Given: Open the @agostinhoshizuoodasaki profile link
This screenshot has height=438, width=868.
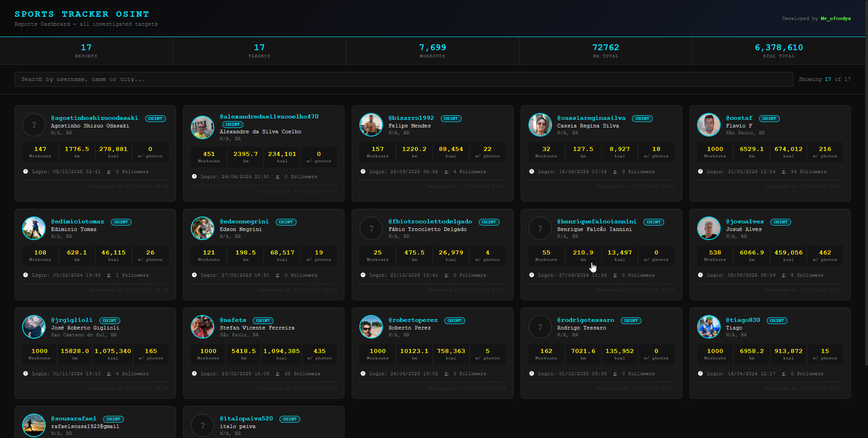Looking at the screenshot, I should coord(94,118).
